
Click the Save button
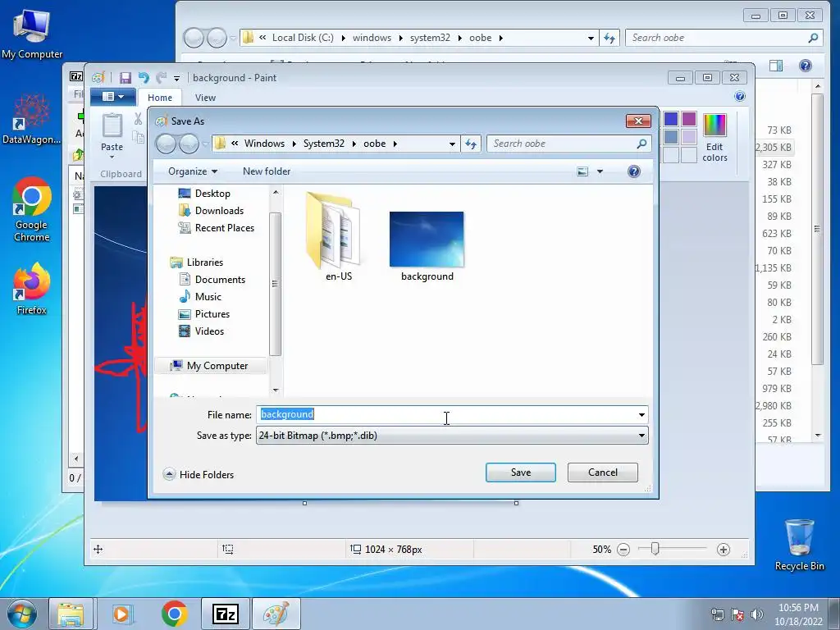coord(521,472)
